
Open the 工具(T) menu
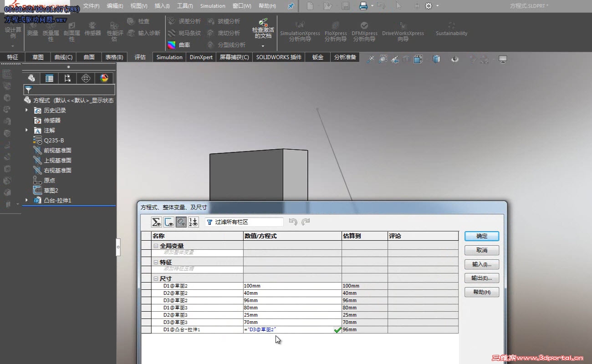point(184,6)
